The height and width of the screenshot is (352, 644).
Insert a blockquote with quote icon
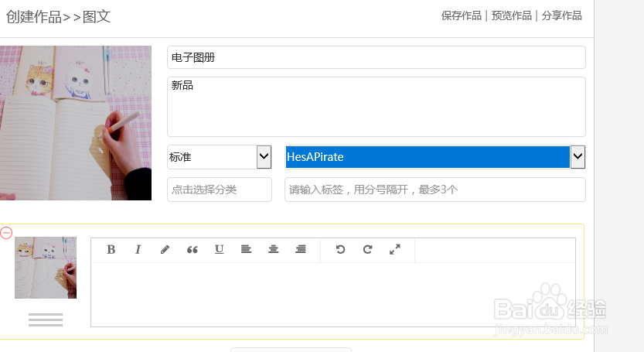click(193, 250)
